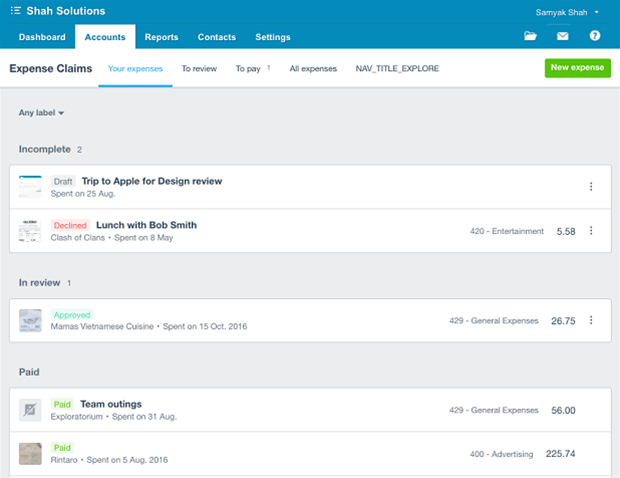
Task: Go to the Dashboard menu
Action: pos(42,37)
